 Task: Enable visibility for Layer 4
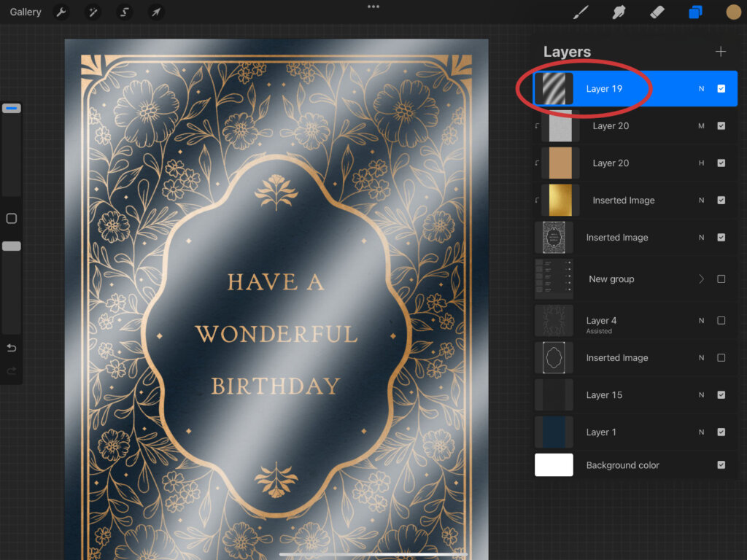pos(721,321)
